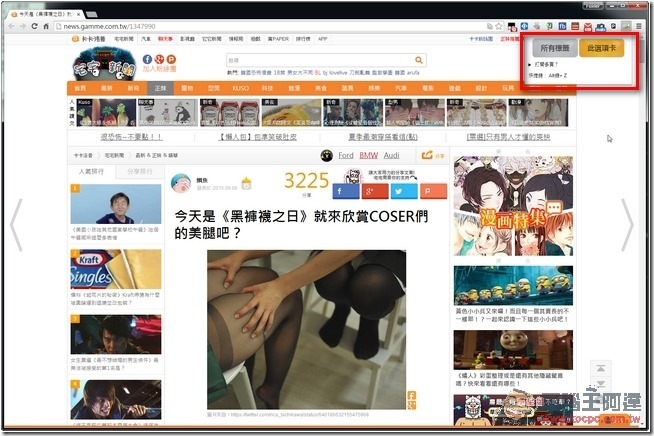
Task: Open the KUSO category in the orange nav bar
Action: click(x=241, y=88)
